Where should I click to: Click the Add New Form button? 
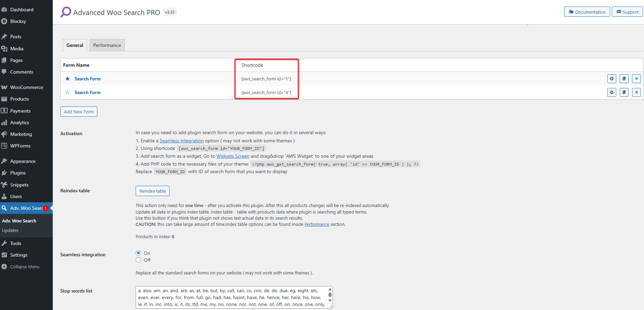click(x=79, y=112)
